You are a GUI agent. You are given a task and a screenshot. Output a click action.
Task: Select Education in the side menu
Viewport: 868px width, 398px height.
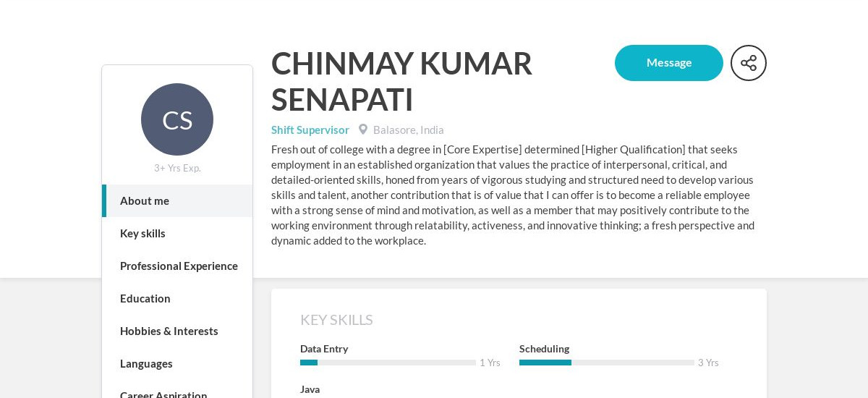[177, 298]
